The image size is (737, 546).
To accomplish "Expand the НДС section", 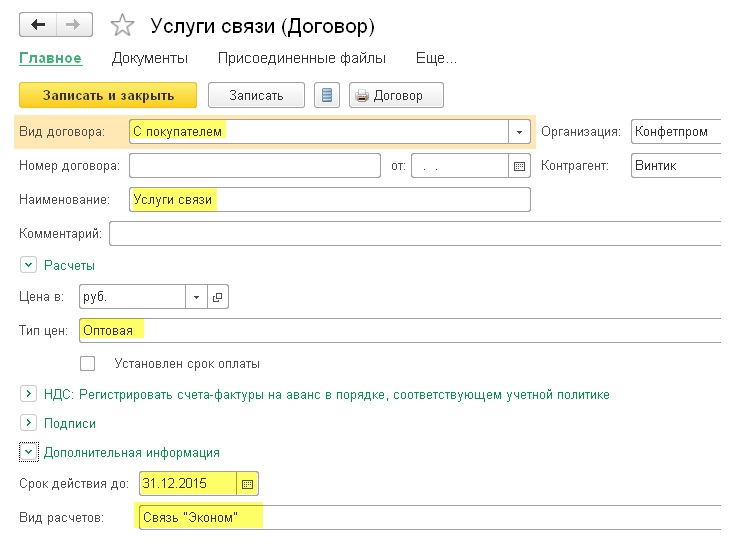I will 28,394.
